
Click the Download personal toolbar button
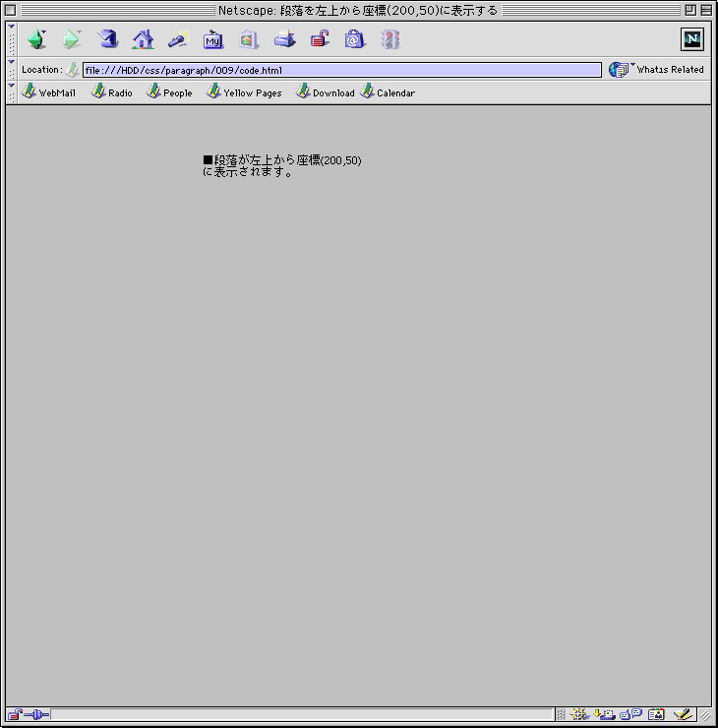[x=326, y=92]
